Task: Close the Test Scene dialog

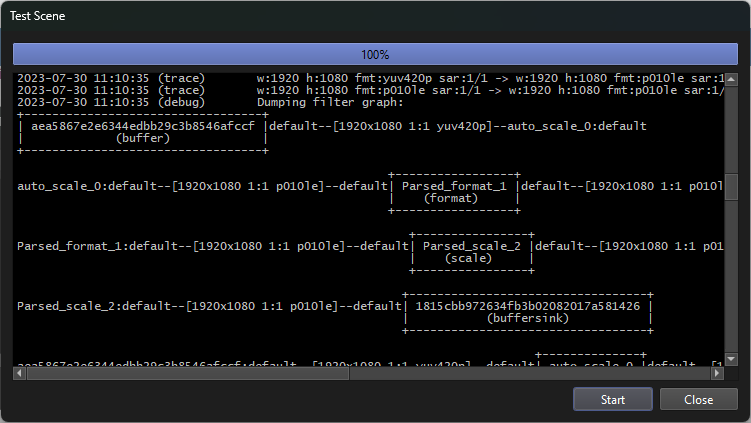Action: 698,399
